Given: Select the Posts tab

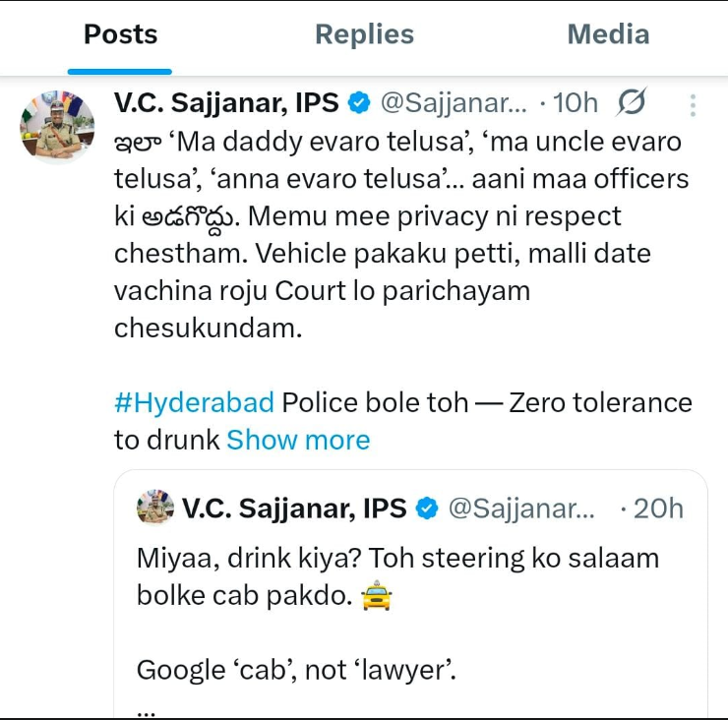Looking at the screenshot, I should tap(120, 35).
